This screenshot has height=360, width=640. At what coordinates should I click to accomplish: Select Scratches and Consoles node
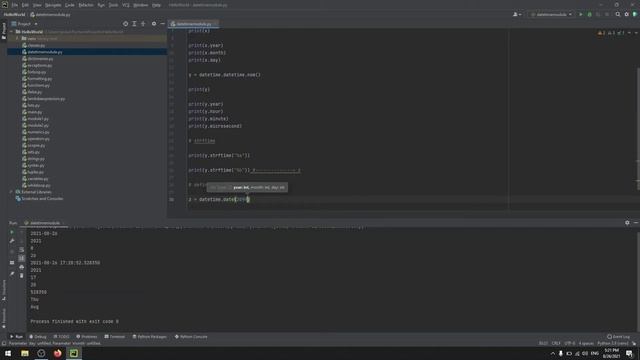[x=42, y=198]
